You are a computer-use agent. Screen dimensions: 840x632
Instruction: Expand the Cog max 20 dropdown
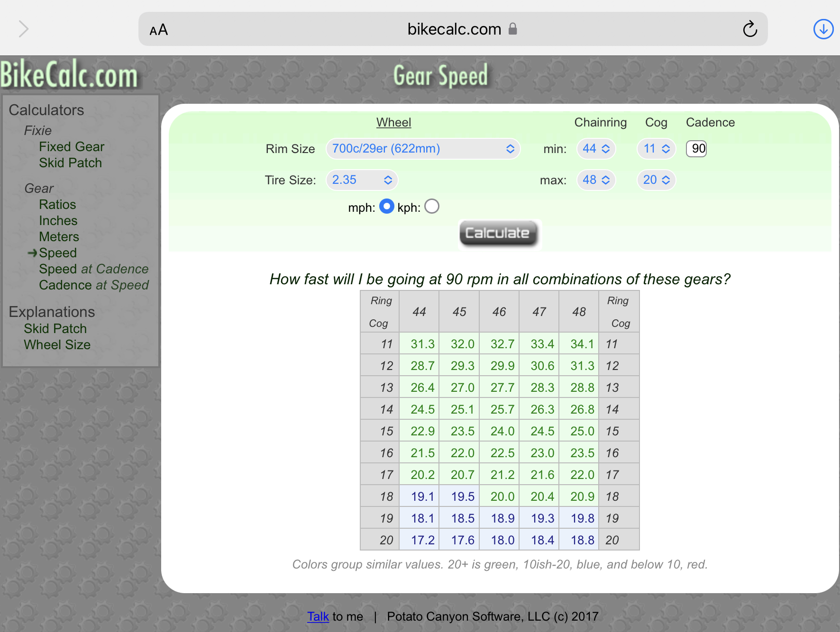[656, 180]
